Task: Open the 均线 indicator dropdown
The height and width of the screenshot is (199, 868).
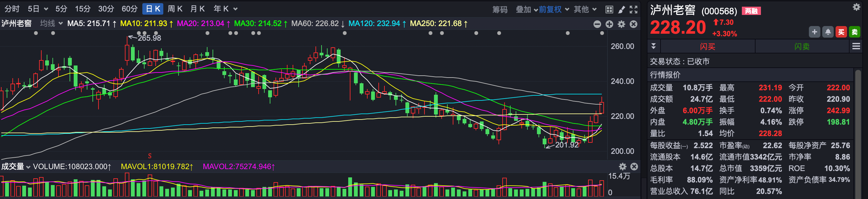Action: point(51,23)
